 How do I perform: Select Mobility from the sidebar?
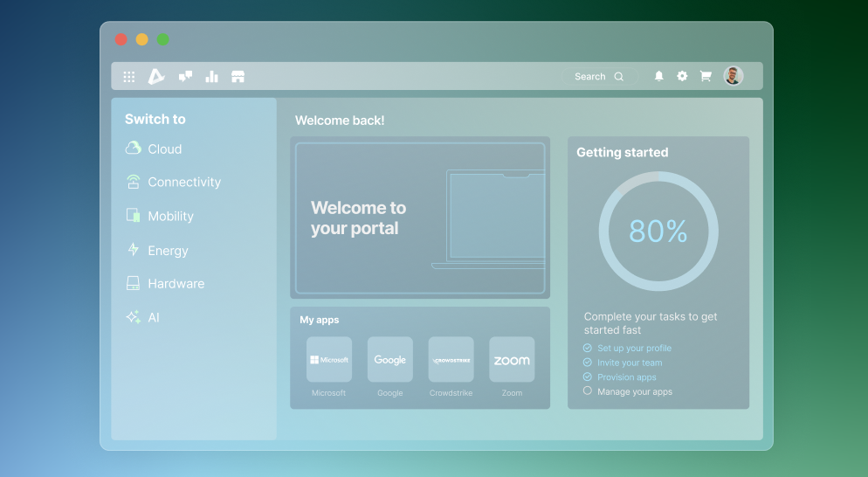[170, 216]
